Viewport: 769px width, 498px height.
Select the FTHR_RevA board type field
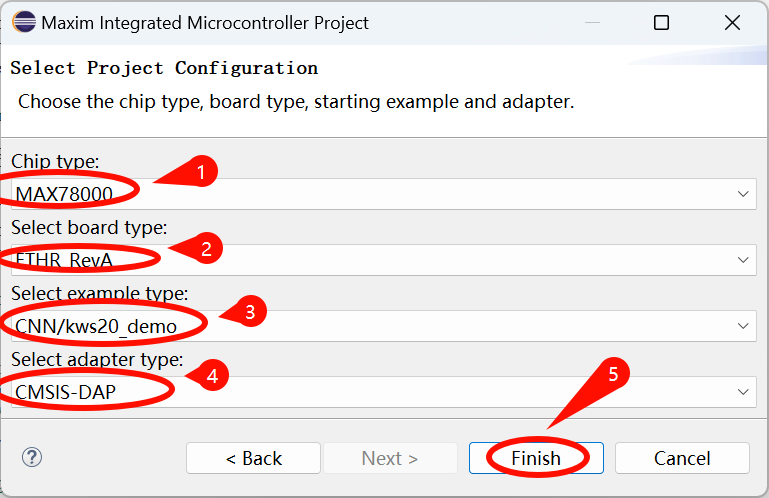click(x=384, y=260)
